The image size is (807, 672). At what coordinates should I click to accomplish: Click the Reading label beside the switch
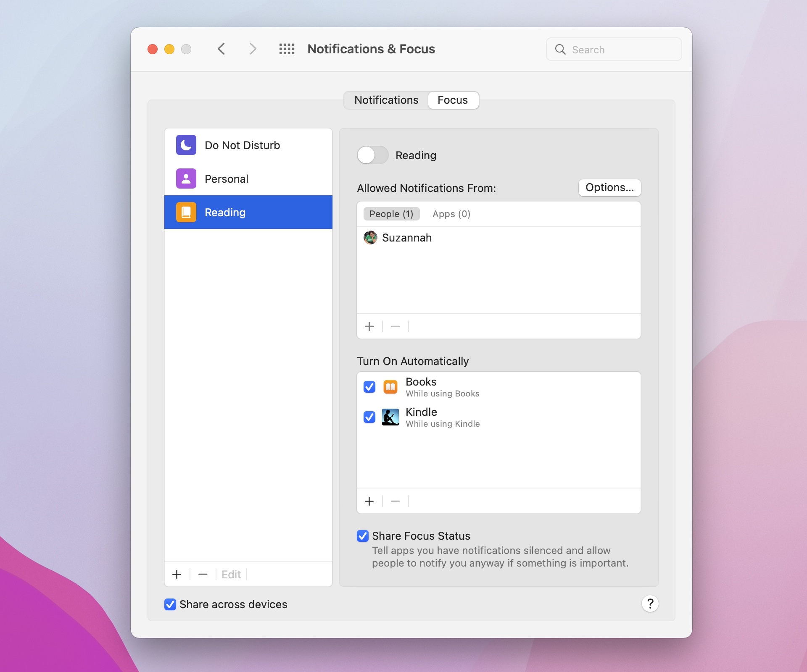pyautogui.click(x=416, y=155)
